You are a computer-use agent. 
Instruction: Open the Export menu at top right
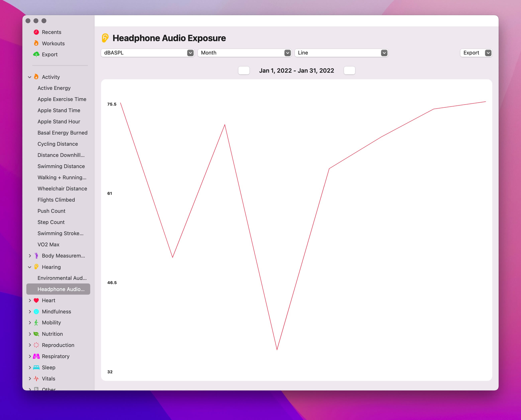point(476,53)
